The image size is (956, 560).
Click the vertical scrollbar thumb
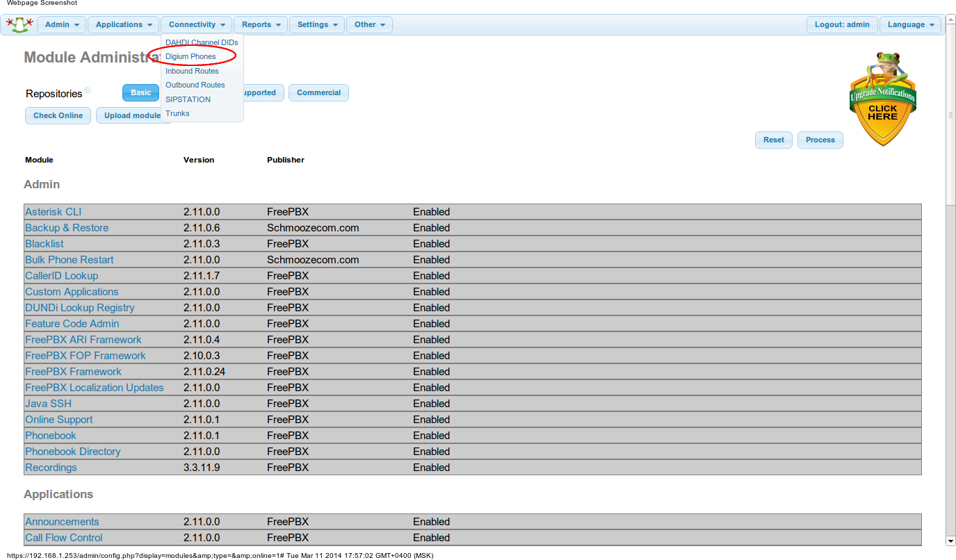pos(950,115)
